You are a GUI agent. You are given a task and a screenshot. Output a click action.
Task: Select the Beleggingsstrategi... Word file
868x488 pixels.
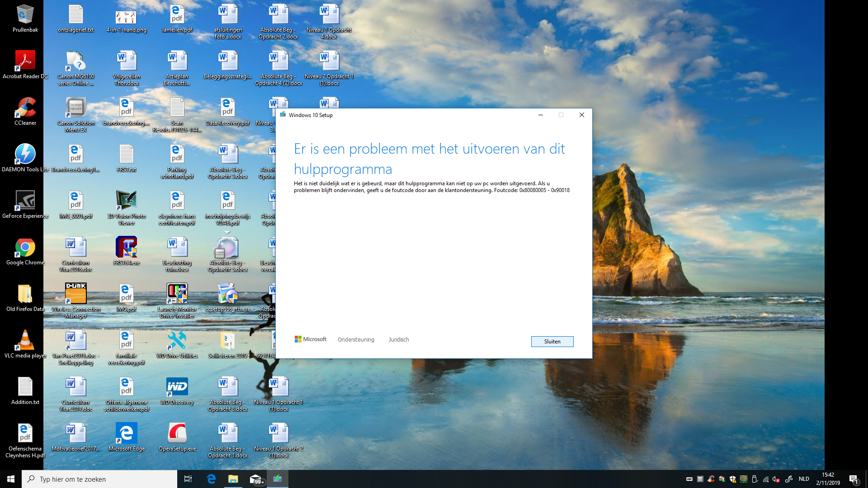228,65
